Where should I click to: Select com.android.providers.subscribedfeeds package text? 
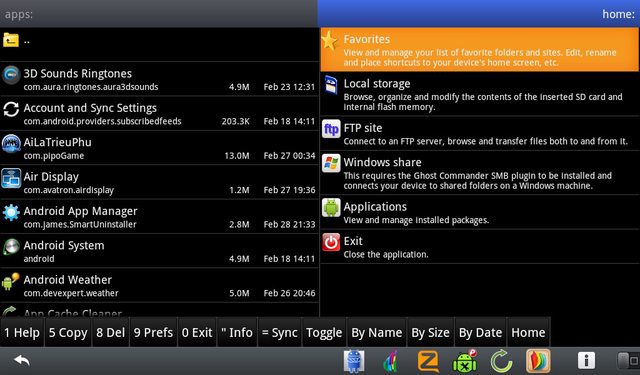coord(102,121)
